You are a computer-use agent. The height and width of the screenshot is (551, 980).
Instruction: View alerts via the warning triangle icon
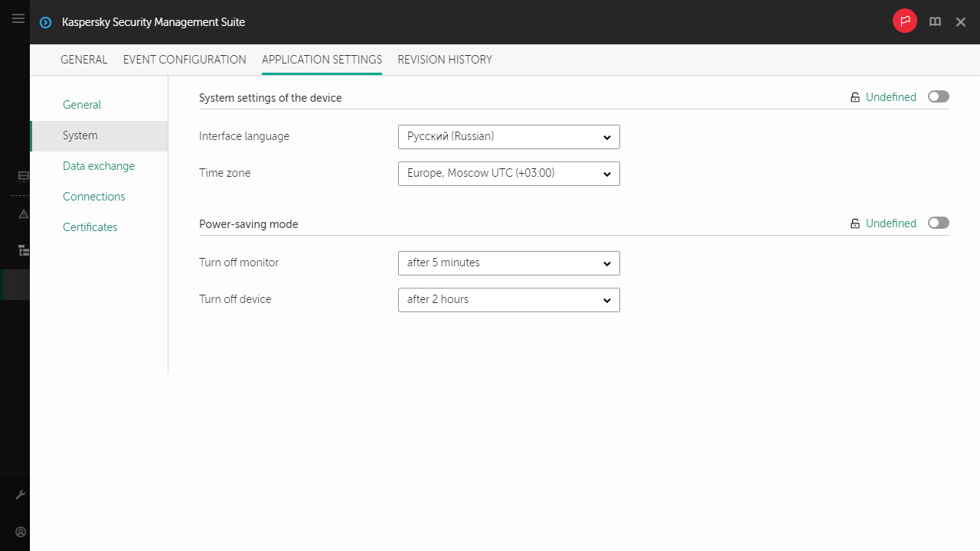click(x=22, y=214)
